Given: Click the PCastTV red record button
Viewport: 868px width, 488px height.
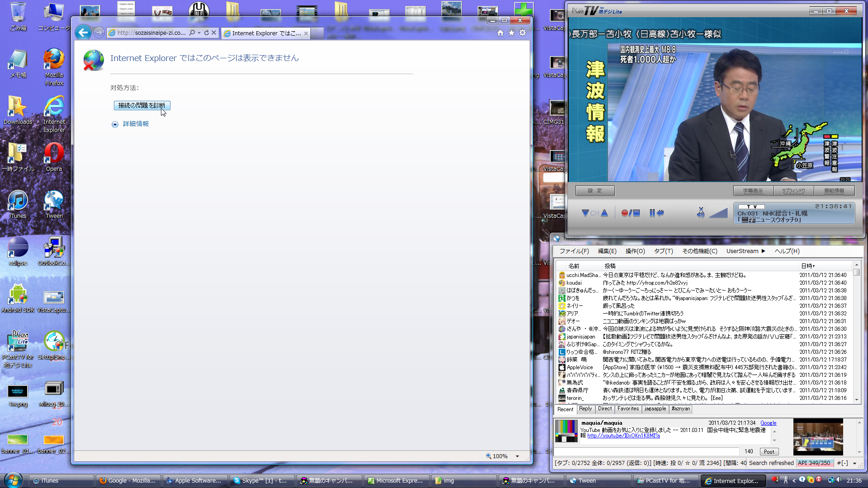Looking at the screenshot, I should 624,213.
